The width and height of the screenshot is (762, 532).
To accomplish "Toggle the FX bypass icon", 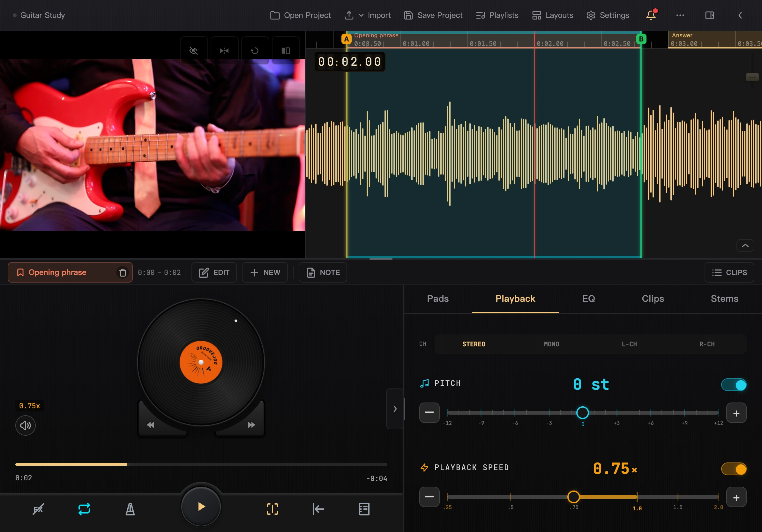I will pos(39,509).
